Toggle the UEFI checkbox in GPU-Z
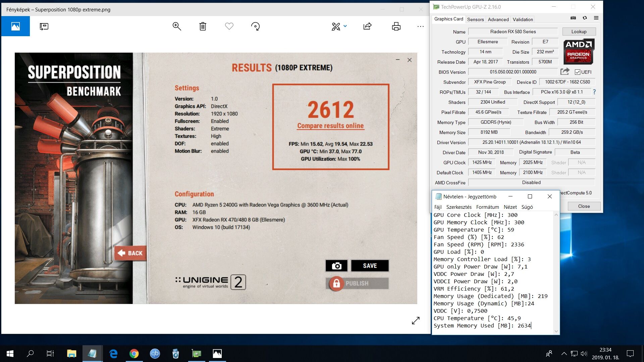 pos(578,72)
